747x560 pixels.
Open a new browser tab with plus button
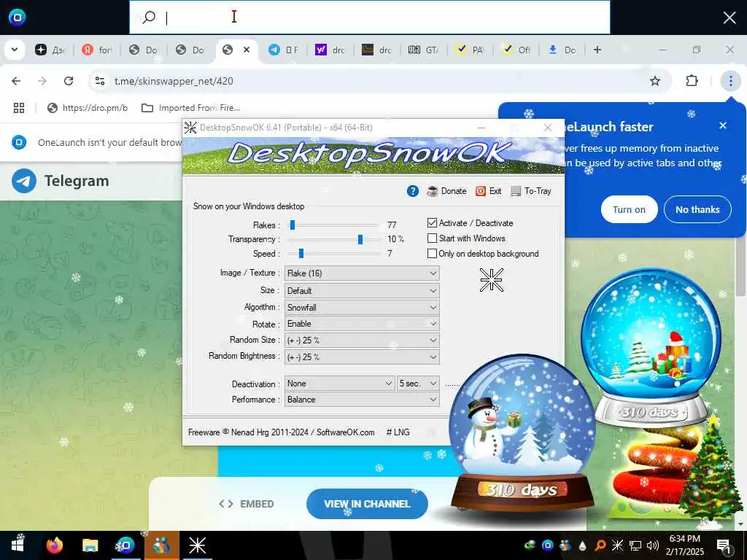tap(597, 50)
